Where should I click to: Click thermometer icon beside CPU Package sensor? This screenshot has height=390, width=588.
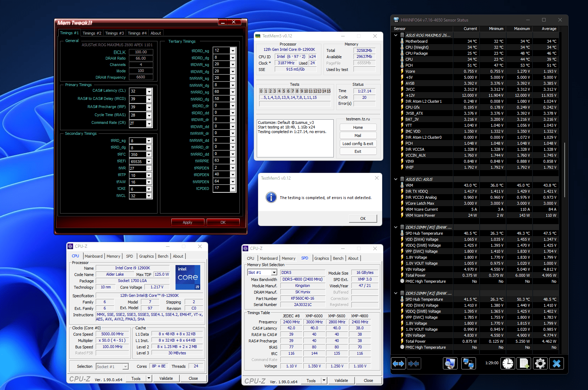[x=402, y=53]
